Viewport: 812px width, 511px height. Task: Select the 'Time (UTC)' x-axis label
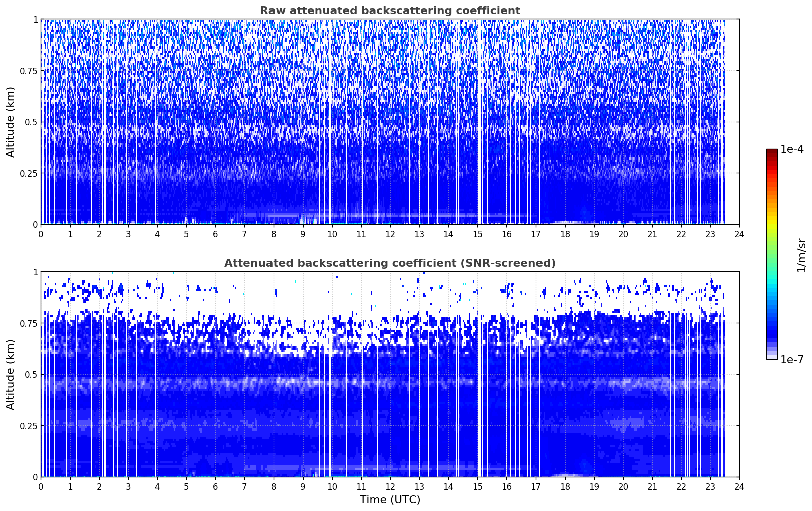pyautogui.click(x=390, y=499)
